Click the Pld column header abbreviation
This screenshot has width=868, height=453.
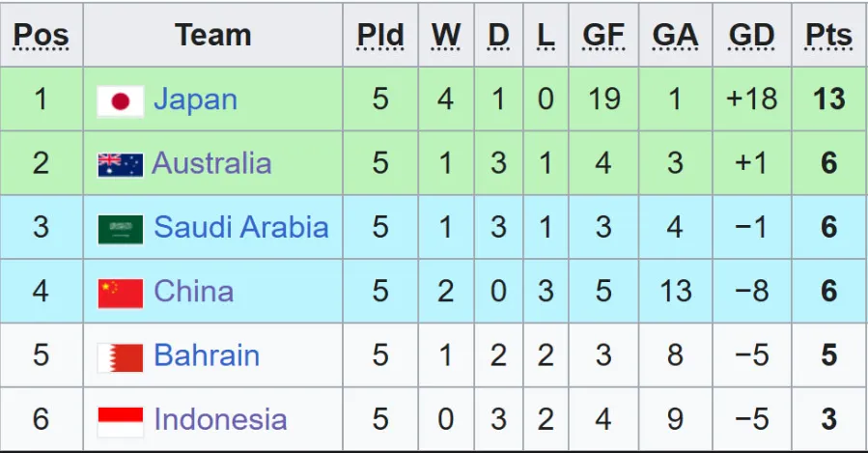380,36
